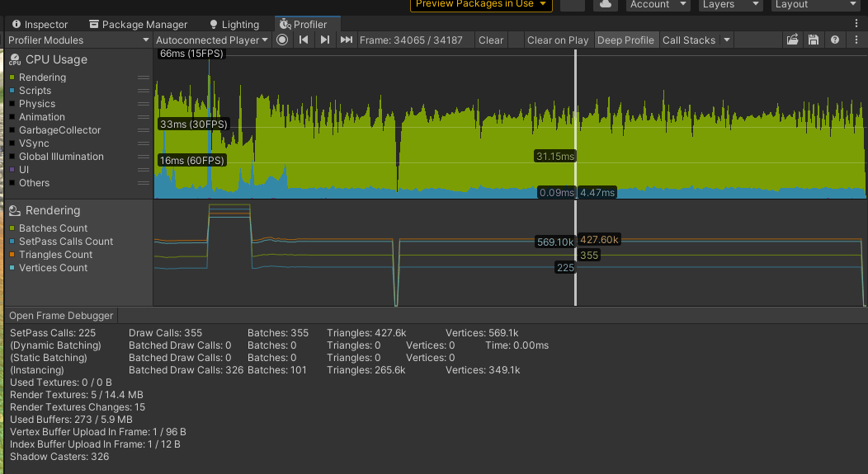868x474 pixels.
Task: Click the cloud services icon
Action: (606, 4)
